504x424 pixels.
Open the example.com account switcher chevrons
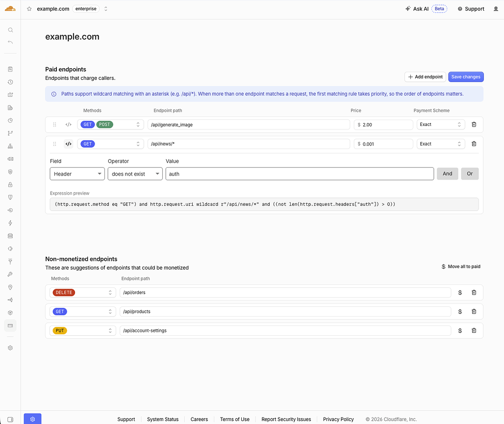106,9
